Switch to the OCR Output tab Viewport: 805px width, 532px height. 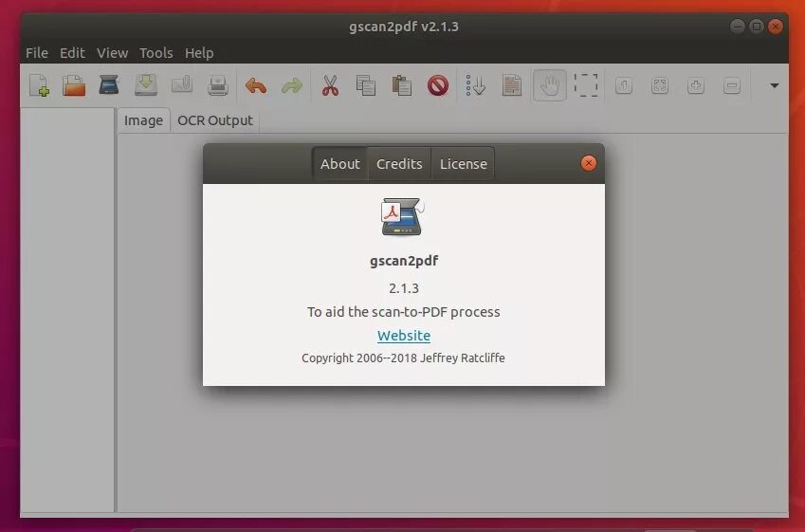tap(215, 120)
